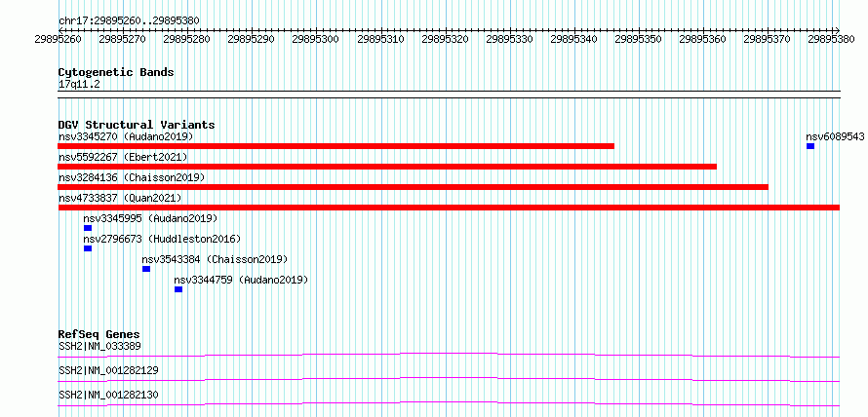Open the SSH2|NM_001282129 gene label
868x417 pixels.
(x=108, y=370)
